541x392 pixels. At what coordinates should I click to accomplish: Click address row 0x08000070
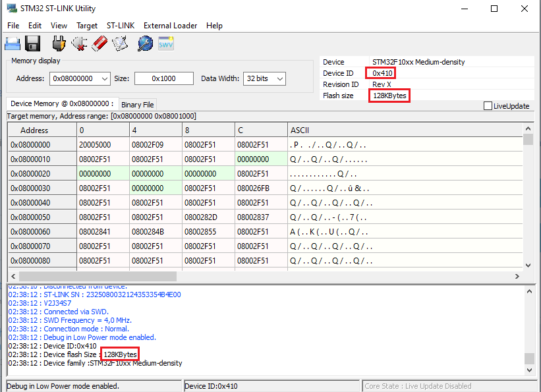click(x=42, y=246)
